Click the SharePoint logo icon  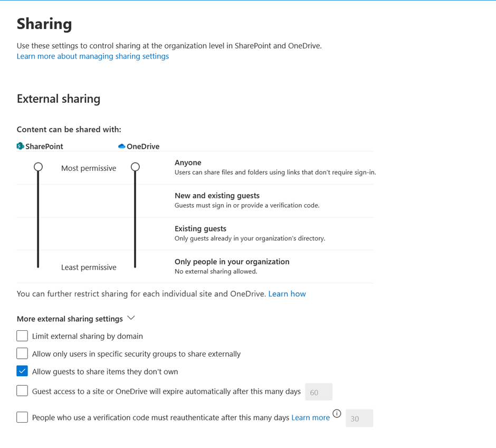[20, 146]
